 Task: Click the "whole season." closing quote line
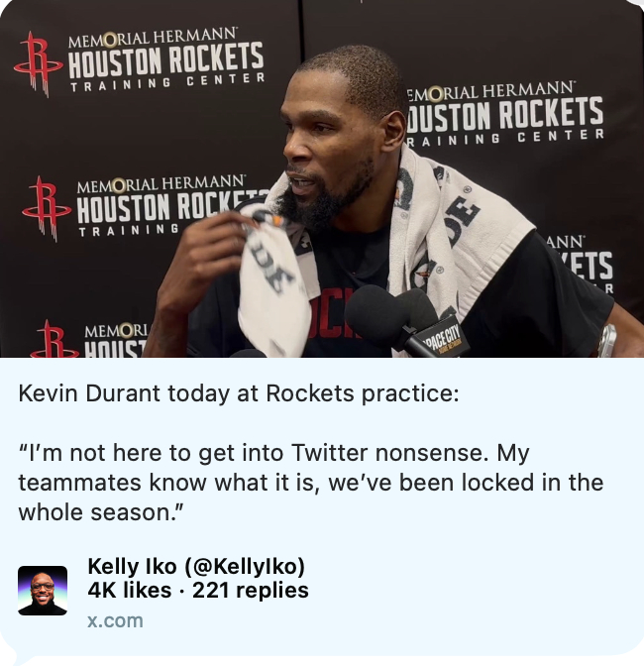101,512
